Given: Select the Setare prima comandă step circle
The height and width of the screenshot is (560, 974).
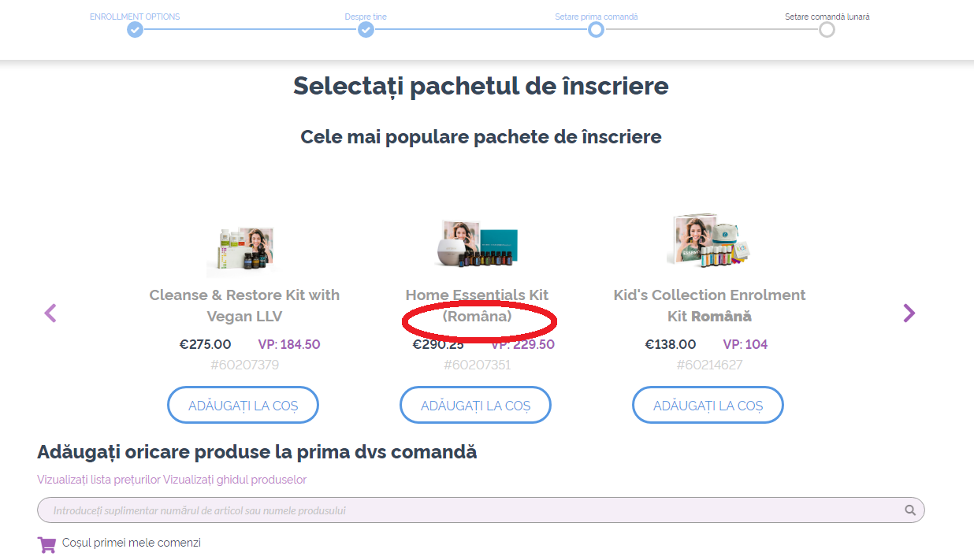Looking at the screenshot, I should [x=596, y=30].
